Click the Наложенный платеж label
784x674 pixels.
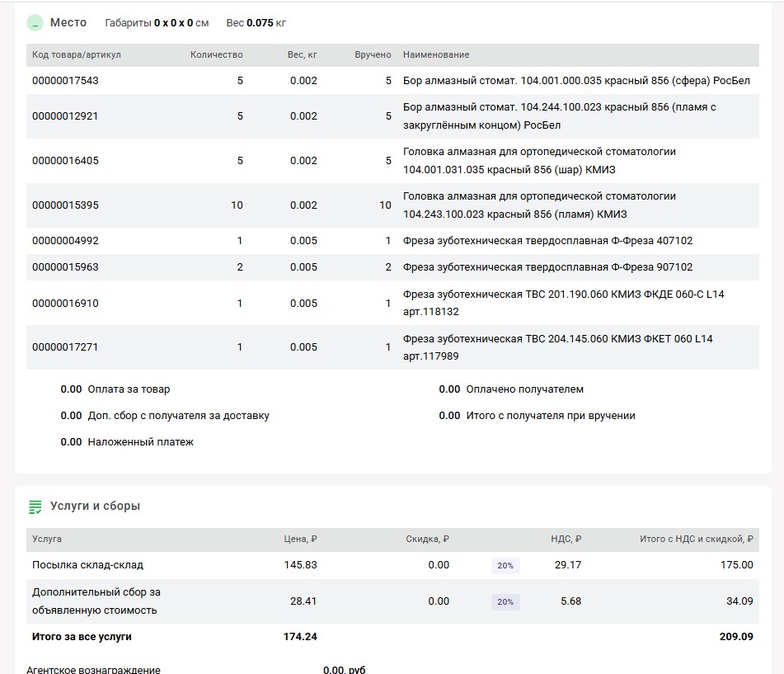(140, 442)
